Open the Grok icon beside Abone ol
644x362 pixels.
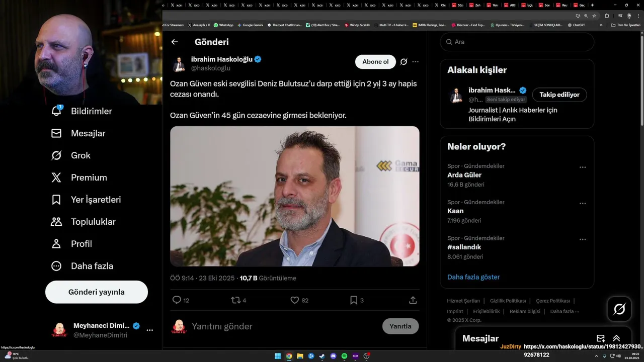(404, 62)
